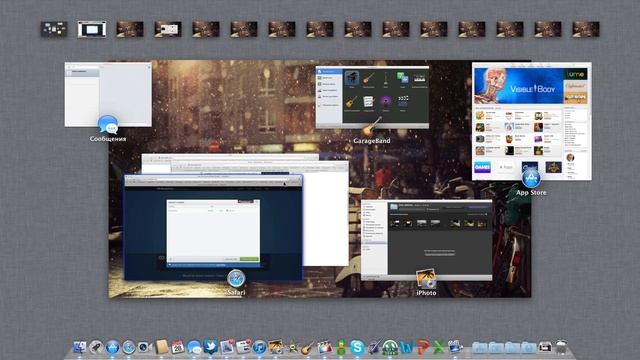Click the "iPhoto" label
The height and width of the screenshot is (360, 640).
coord(426,293)
